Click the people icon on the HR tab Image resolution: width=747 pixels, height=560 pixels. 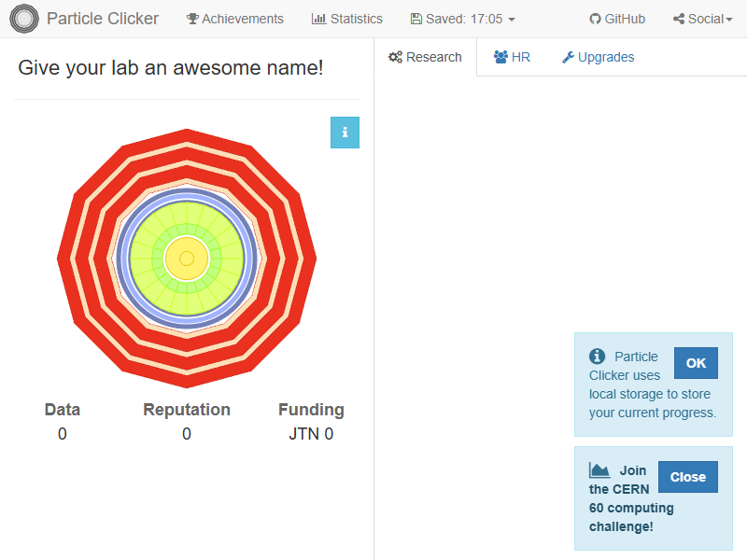(500, 57)
